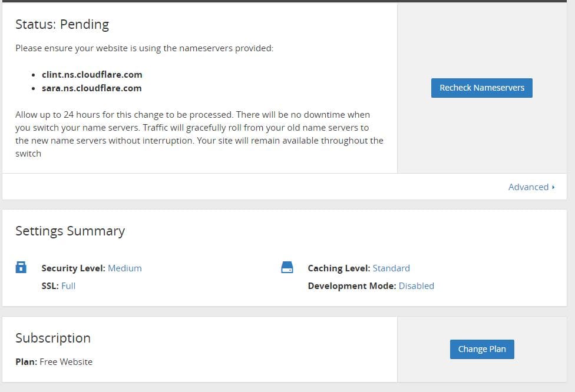Open the Change Plan button
This screenshot has width=575, height=392.
point(482,349)
